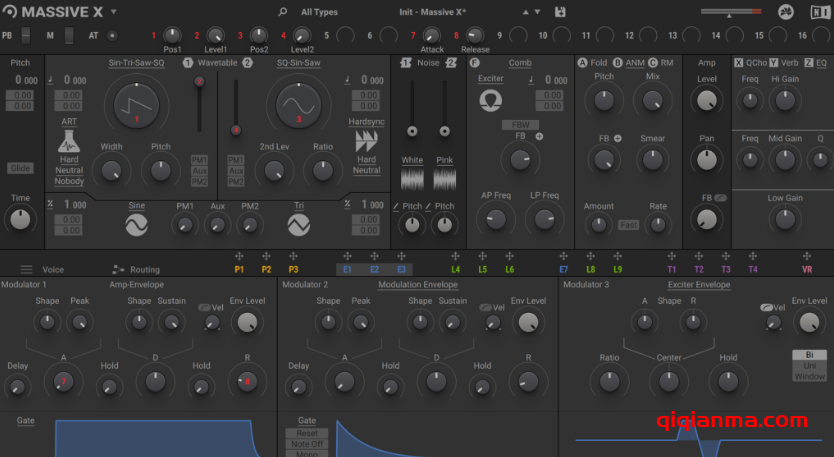The image size is (834, 457).
Task: Toggle Vel switch in Modulator 3
Action: (766, 308)
